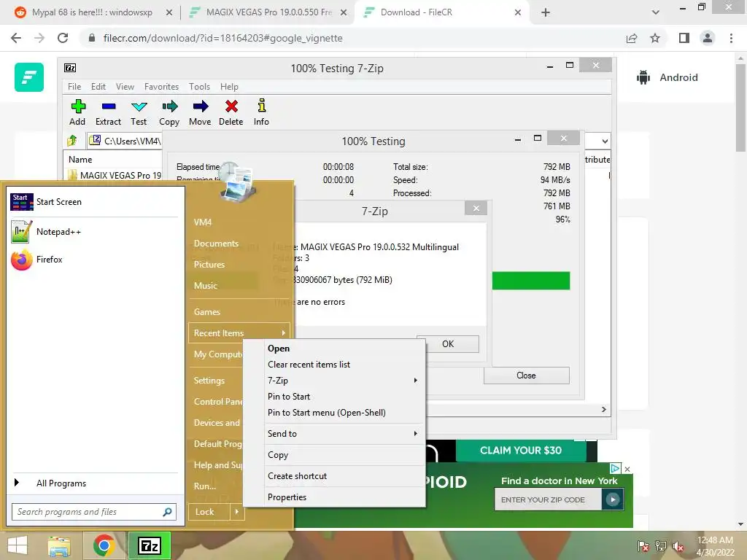Run the Test tool in 7-Zip
The width and height of the screenshot is (747, 560).
point(139,113)
